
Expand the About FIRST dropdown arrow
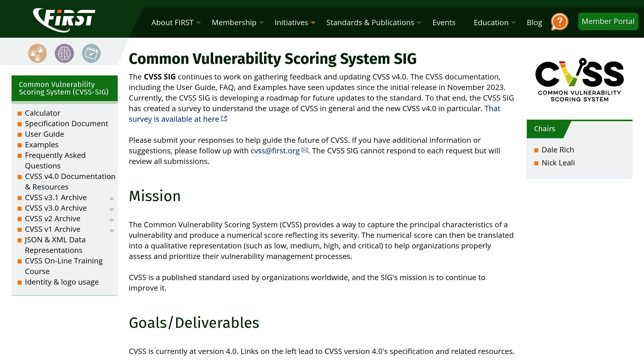pyautogui.click(x=198, y=23)
